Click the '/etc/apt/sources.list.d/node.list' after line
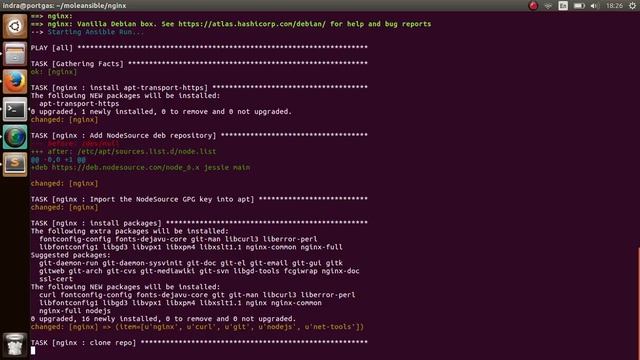 [x=123, y=151]
